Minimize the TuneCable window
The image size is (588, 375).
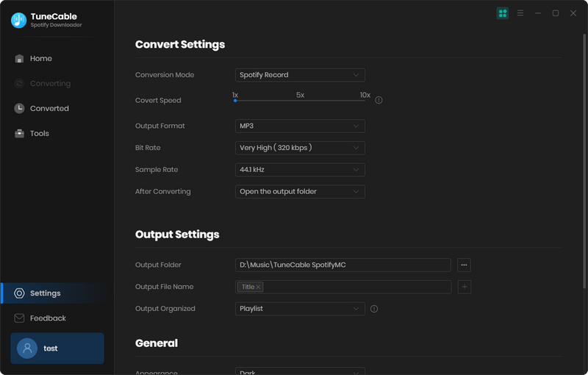(x=538, y=13)
